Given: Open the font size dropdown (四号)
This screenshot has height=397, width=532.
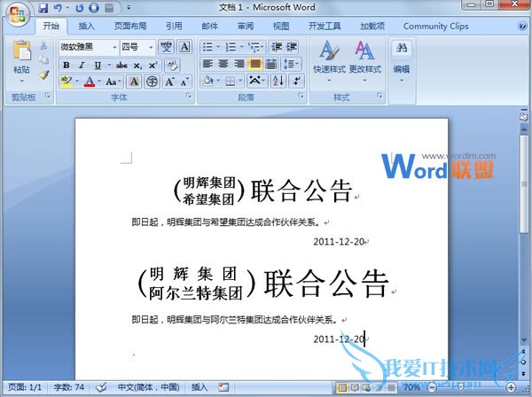Looking at the screenshot, I should tap(151, 47).
